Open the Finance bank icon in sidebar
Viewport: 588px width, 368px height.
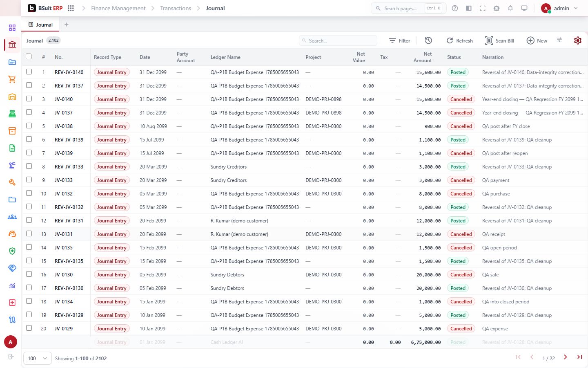click(x=12, y=45)
